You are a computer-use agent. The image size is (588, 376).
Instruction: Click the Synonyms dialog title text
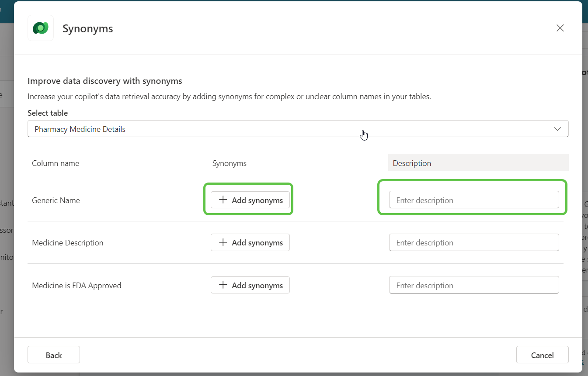[88, 29]
